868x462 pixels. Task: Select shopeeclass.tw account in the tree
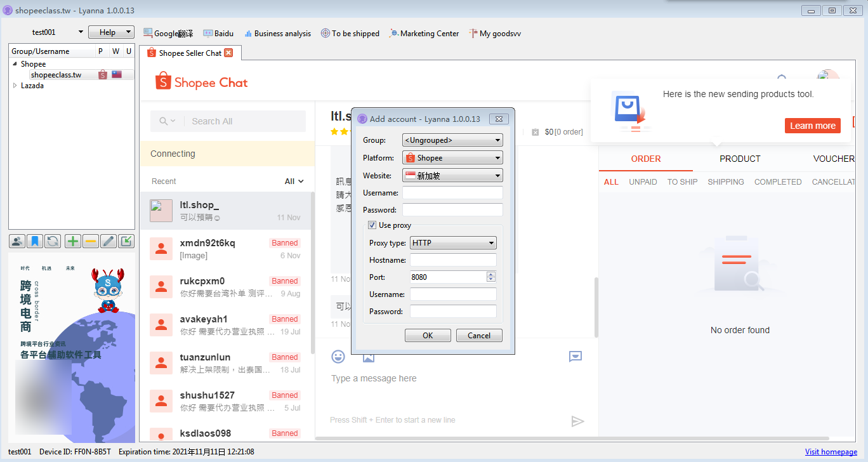pyautogui.click(x=56, y=75)
